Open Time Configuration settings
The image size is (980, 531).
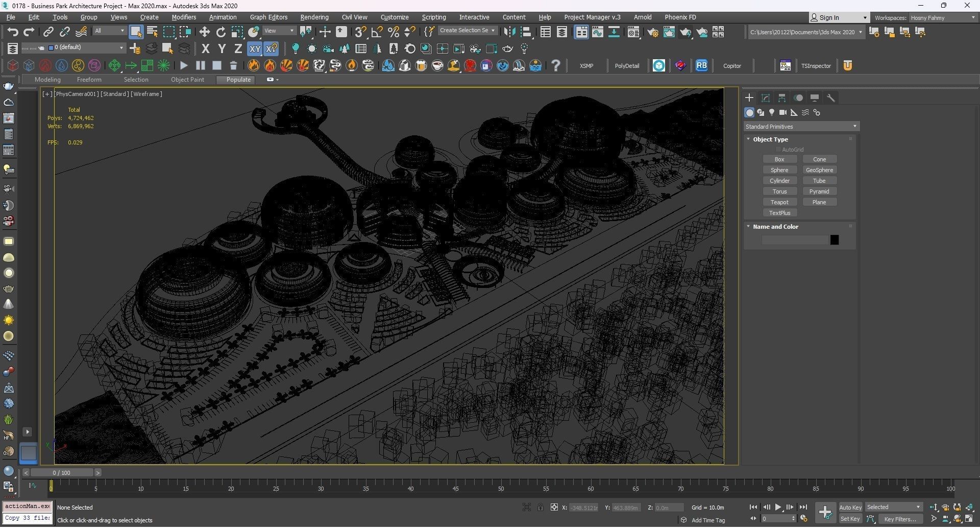pyautogui.click(x=803, y=519)
